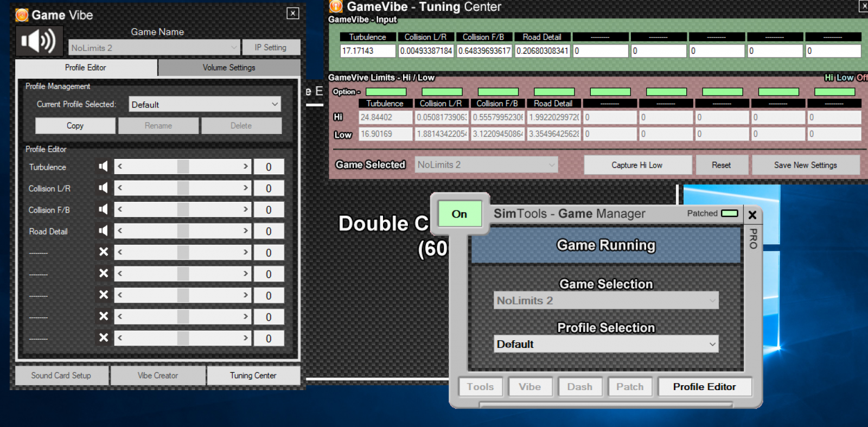Copy the current profile
Viewport: 868px width, 427px height.
pos(75,125)
